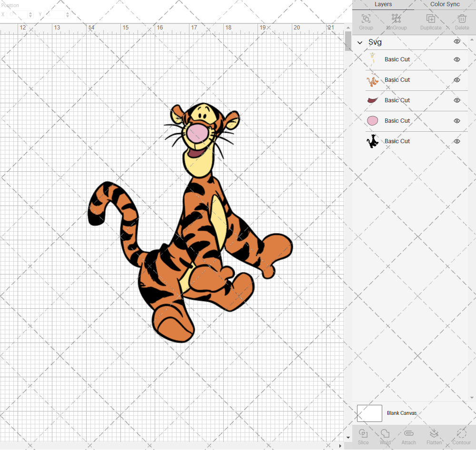This screenshot has height=450, width=476.
Task: Click the Y position input field
Action: pos(55,14)
